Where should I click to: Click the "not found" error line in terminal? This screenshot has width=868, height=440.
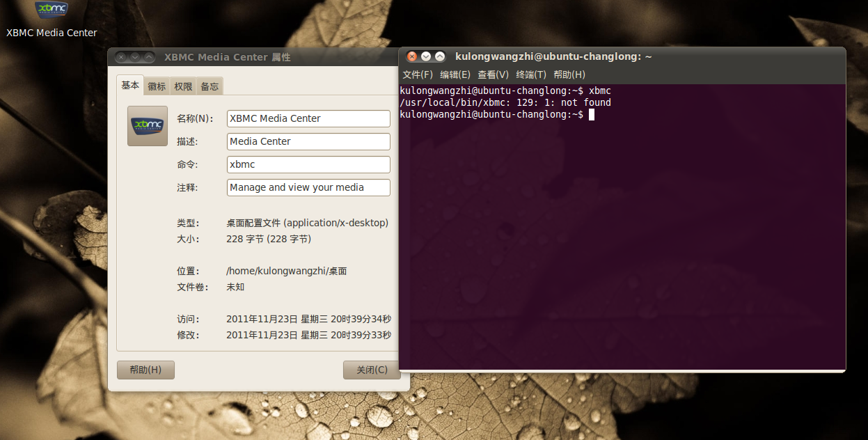pyautogui.click(x=505, y=102)
